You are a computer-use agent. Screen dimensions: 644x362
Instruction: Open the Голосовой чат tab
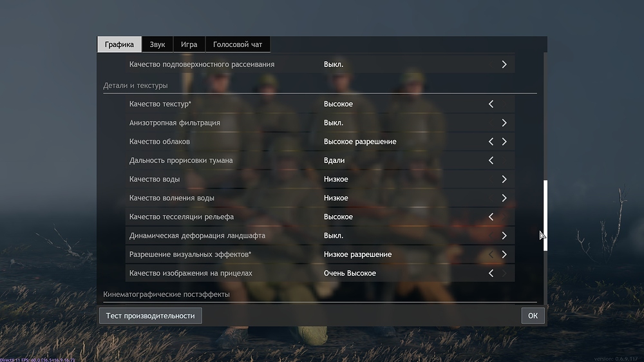pyautogui.click(x=238, y=44)
